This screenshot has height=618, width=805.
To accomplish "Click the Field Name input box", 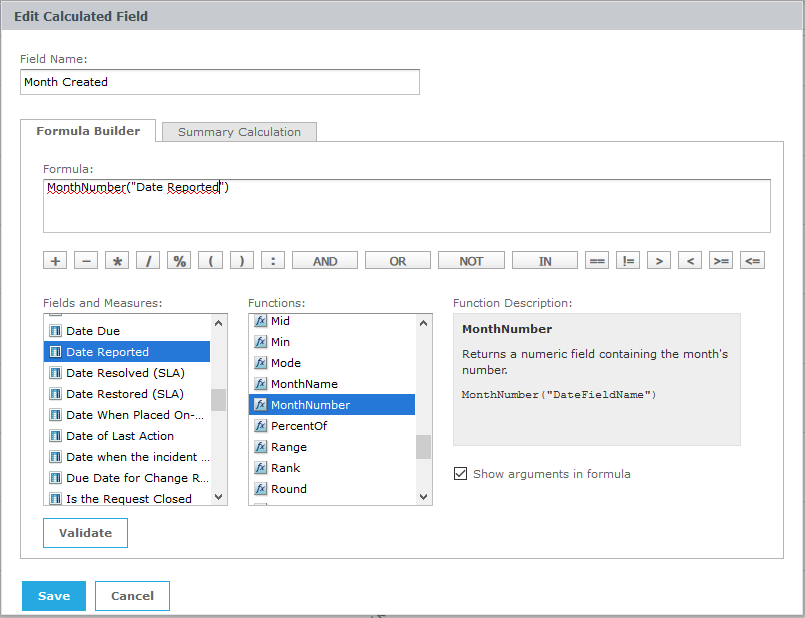I will pos(220,82).
